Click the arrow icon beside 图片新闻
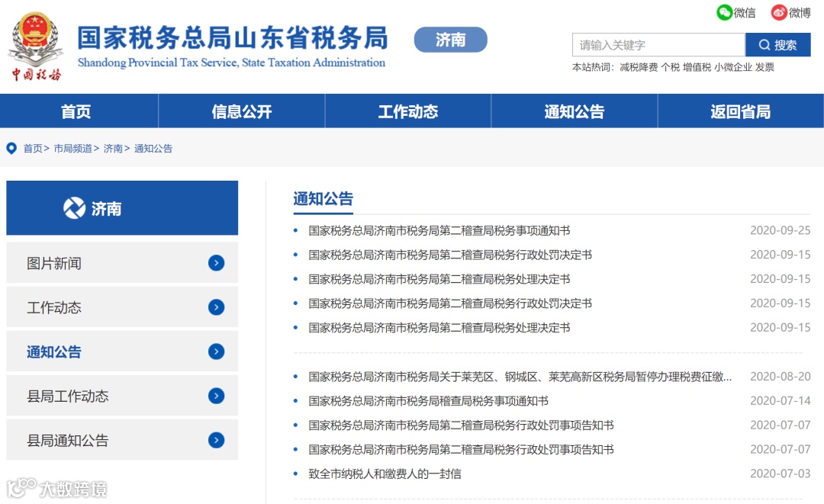Viewport: 824px width, 504px height. pyautogui.click(x=216, y=262)
